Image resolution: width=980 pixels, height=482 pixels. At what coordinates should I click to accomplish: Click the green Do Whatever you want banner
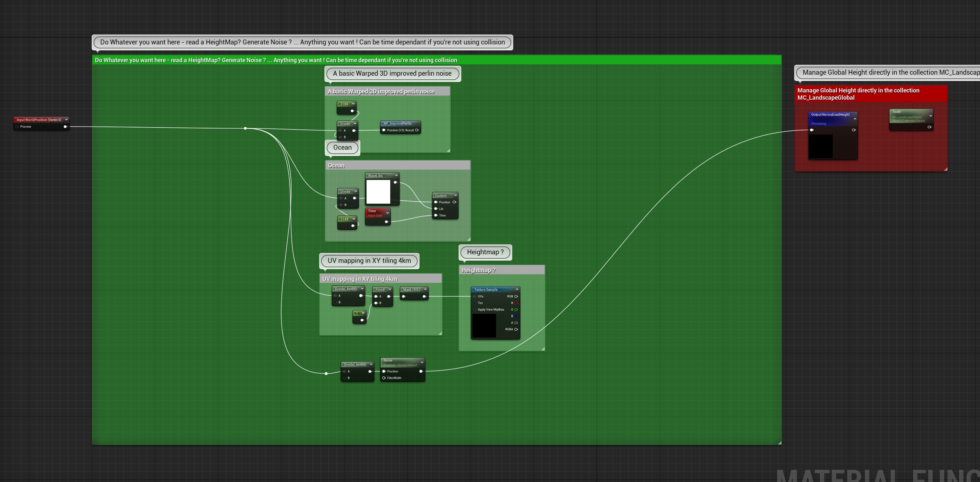point(275,60)
